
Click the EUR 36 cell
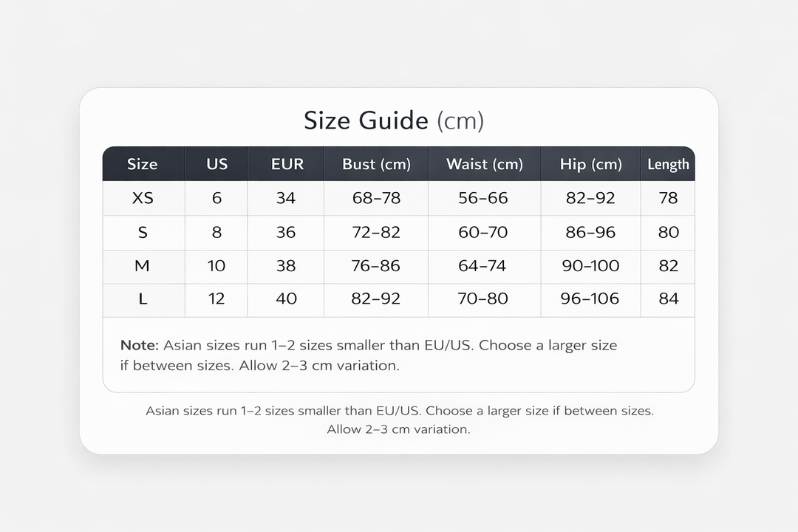point(286,232)
